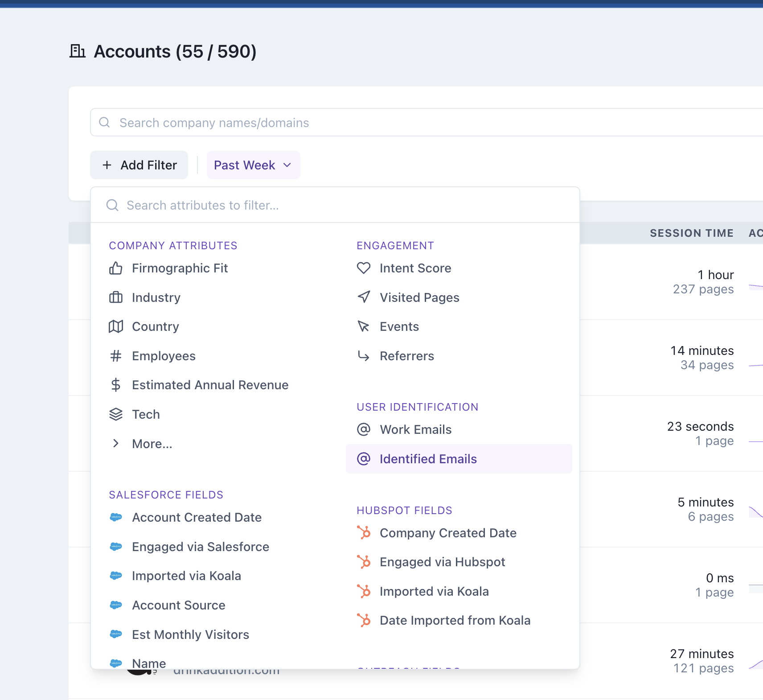Screen dimensions: 763x700
Task: Click the chevron arrow in Past Week
Action: pos(287,165)
